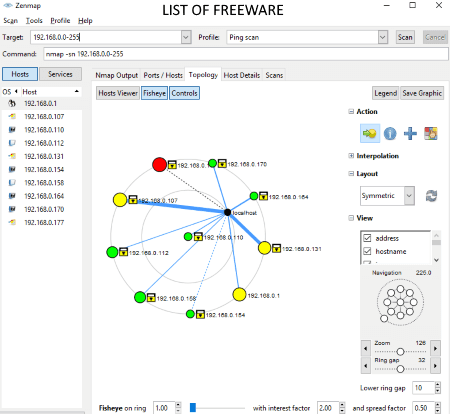
Task: Refresh the topology layout icon
Action: pyautogui.click(x=431, y=196)
